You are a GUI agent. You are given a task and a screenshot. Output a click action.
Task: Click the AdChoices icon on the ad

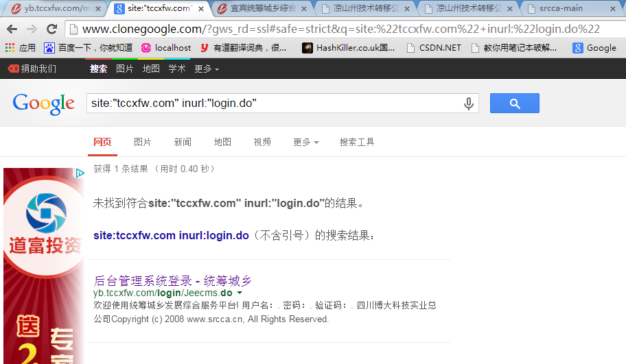pyautogui.click(x=80, y=173)
